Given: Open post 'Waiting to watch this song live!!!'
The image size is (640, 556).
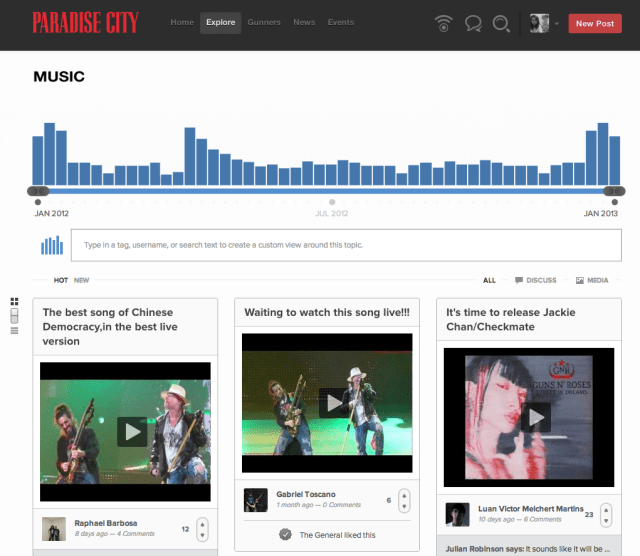Looking at the screenshot, I should pos(327,312).
